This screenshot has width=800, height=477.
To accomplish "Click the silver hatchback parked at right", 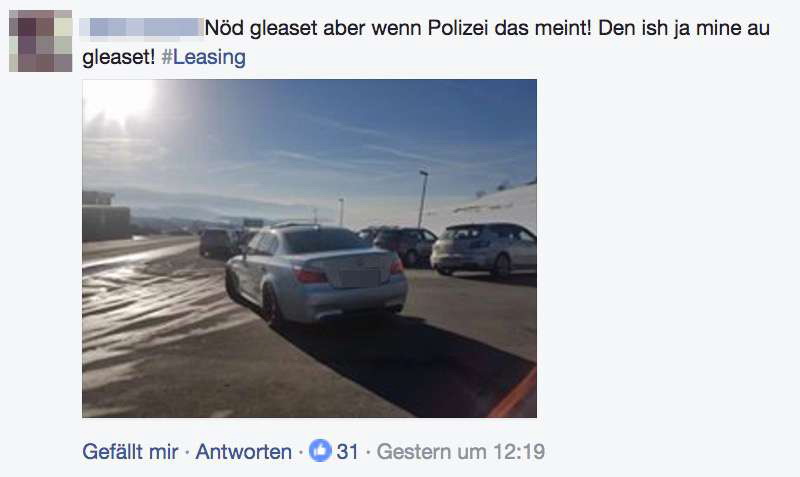I will (484, 249).
